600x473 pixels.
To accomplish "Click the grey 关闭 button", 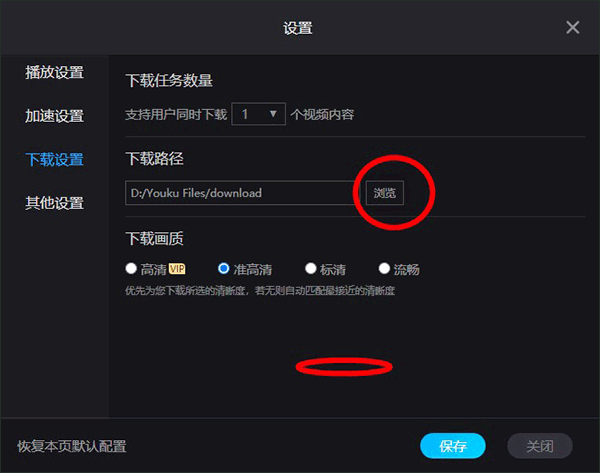I will (x=540, y=446).
